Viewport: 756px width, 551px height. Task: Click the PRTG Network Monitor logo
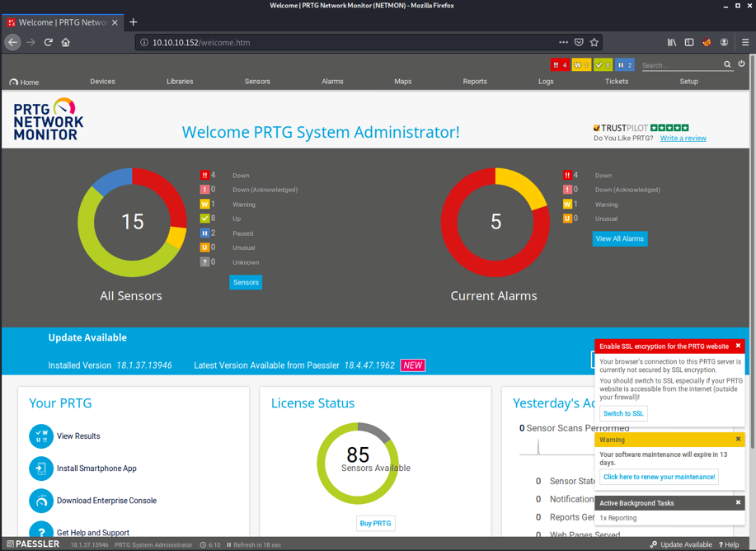[47, 118]
